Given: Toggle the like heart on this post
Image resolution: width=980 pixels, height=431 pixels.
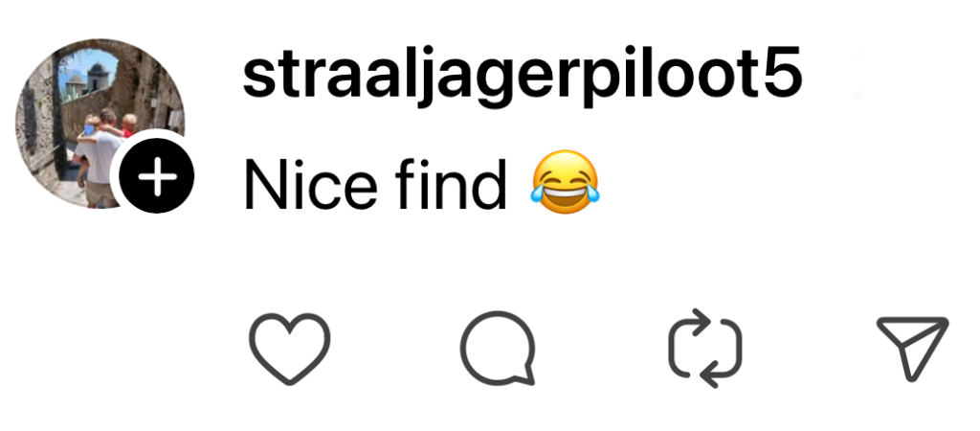Looking at the screenshot, I should [x=289, y=349].
